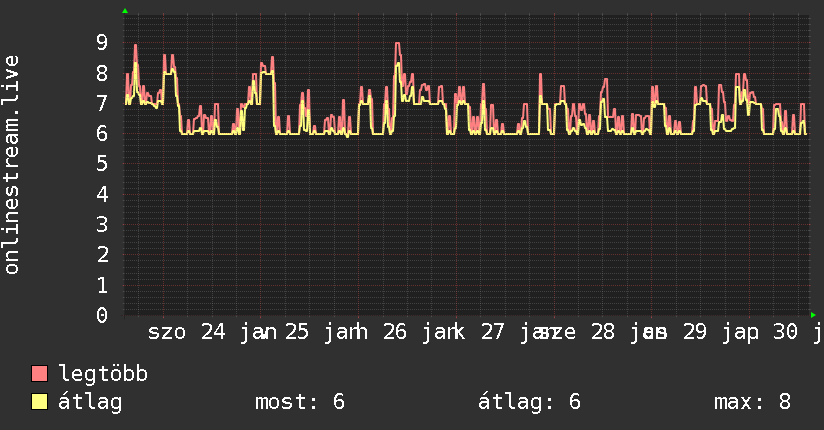
Task: Click the green arrow at the x-axis end
Action: (813, 315)
